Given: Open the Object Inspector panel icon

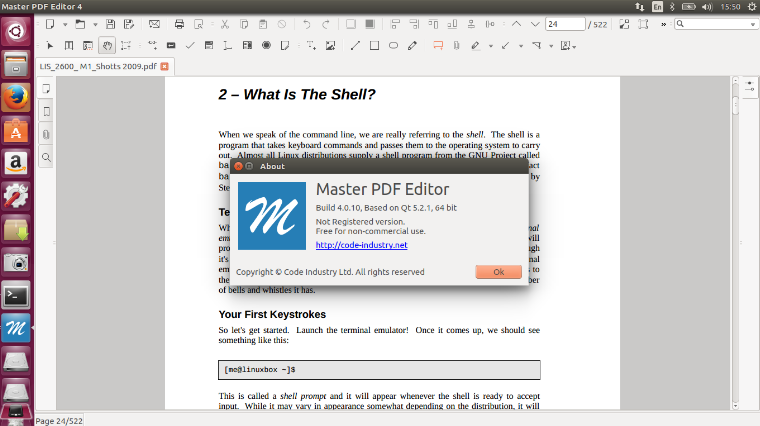Looking at the screenshot, I should [x=750, y=87].
